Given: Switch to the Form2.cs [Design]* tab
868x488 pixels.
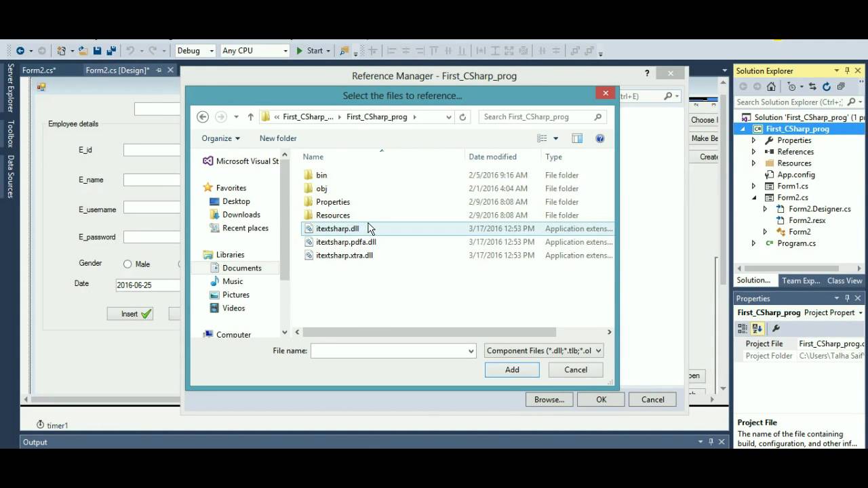Looking at the screenshot, I should click(x=118, y=70).
